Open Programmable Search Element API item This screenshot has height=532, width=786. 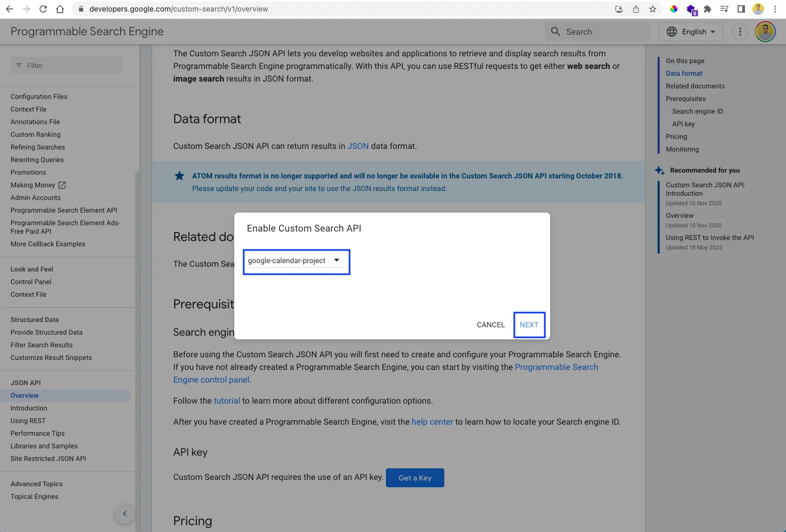tap(64, 210)
